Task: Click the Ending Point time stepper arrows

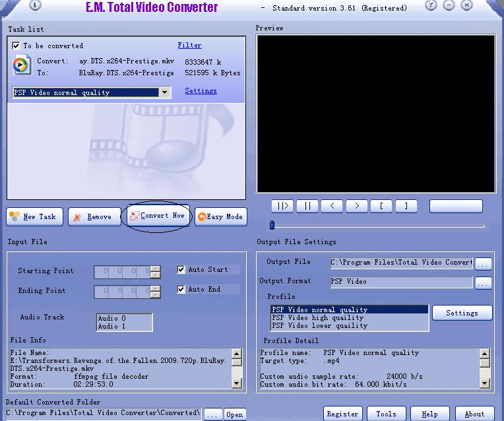Action: click(156, 292)
